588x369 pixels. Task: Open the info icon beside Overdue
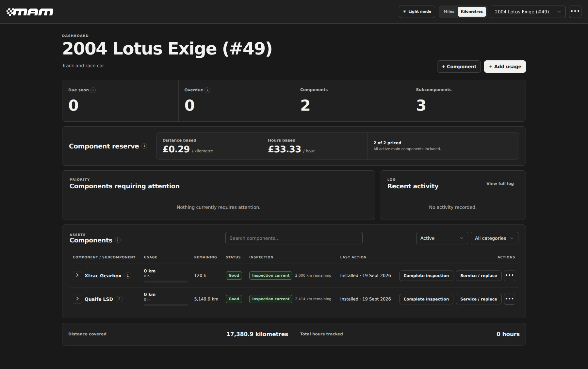point(207,90)
